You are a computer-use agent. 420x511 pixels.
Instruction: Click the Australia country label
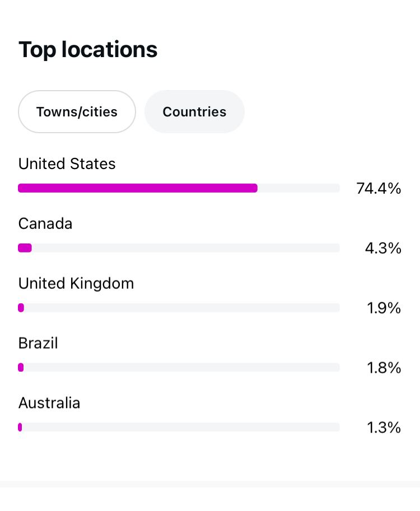click(49, 403)
